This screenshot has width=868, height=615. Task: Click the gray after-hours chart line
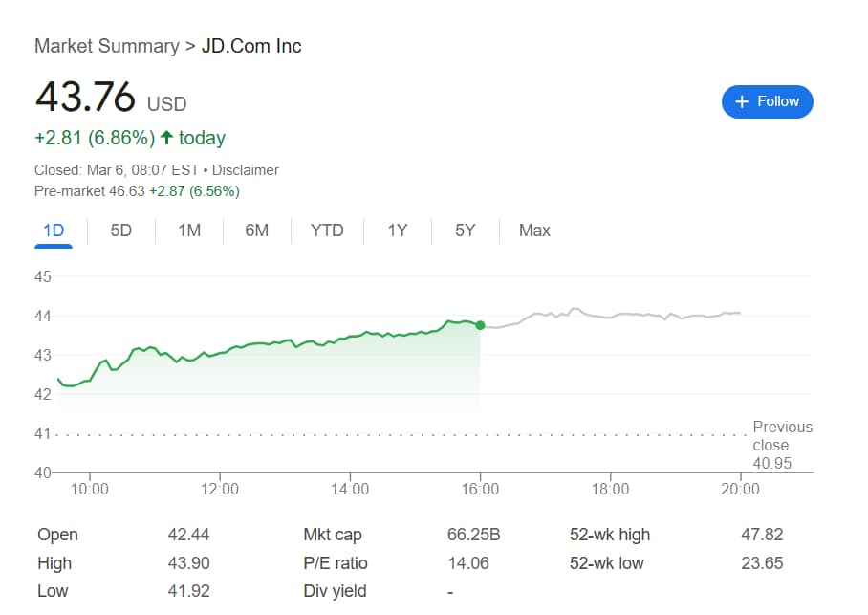click(x=612, y=317)
